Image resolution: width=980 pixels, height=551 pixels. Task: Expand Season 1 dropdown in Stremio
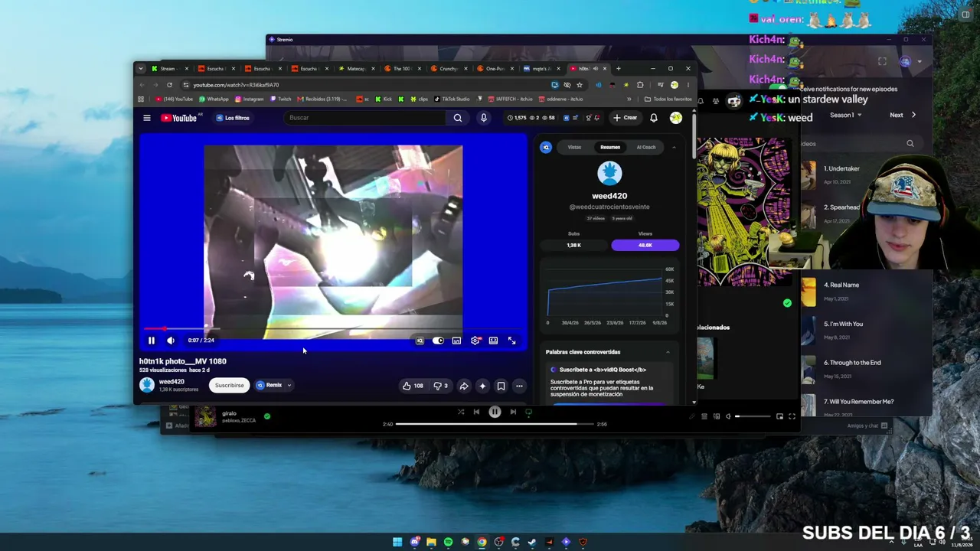click(x=846, y=115)
